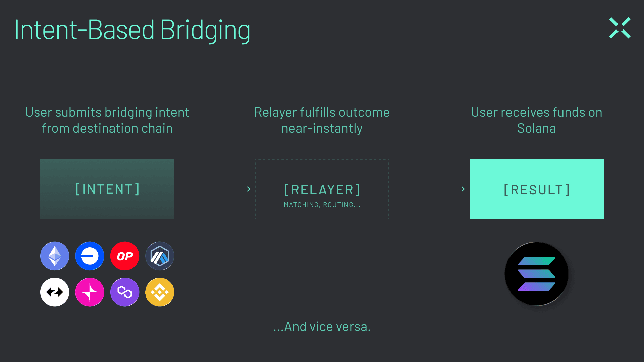
Task: Click the arrow from Intent to Relayer
Action: (x=215, y=189)
